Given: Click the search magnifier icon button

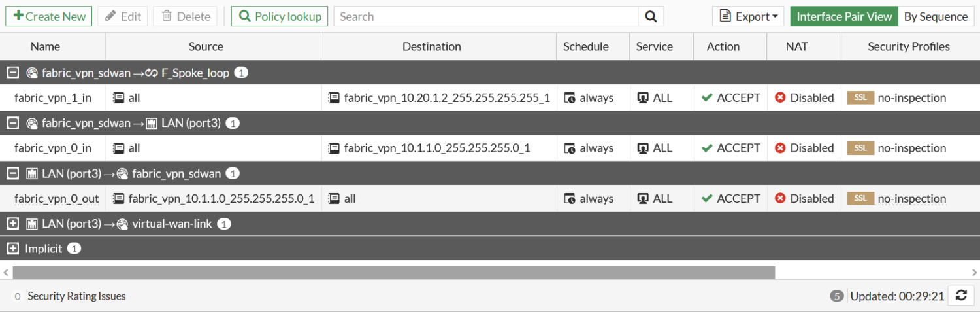Looking at the screenshot, I should pos(651,16).
